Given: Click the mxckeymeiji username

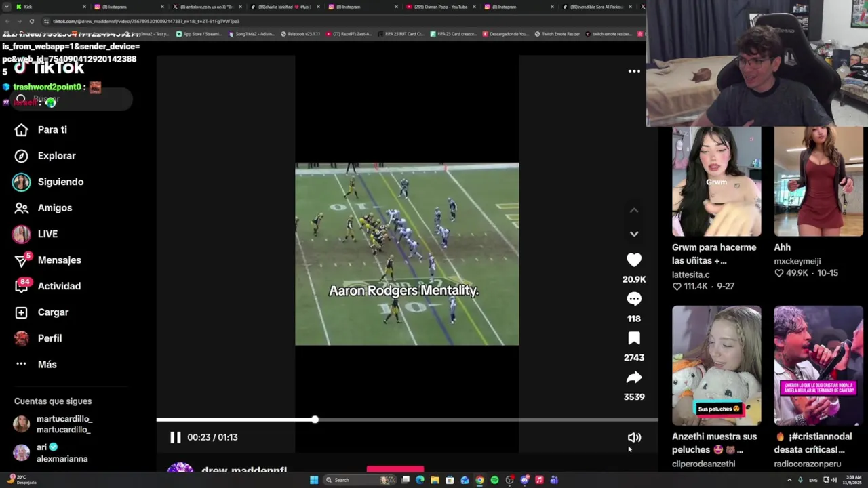Looking at the screenshot, I should click(797, 261).
